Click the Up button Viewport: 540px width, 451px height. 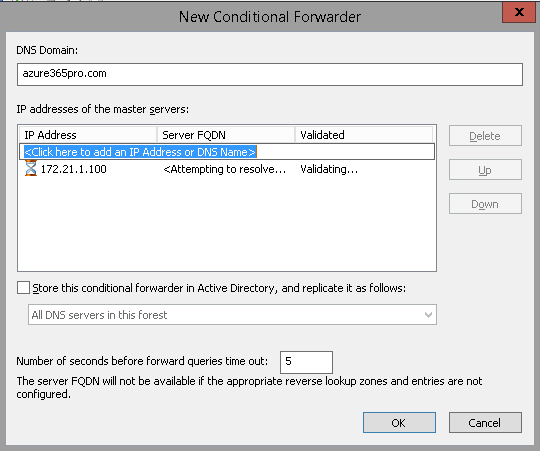[485, 170]
